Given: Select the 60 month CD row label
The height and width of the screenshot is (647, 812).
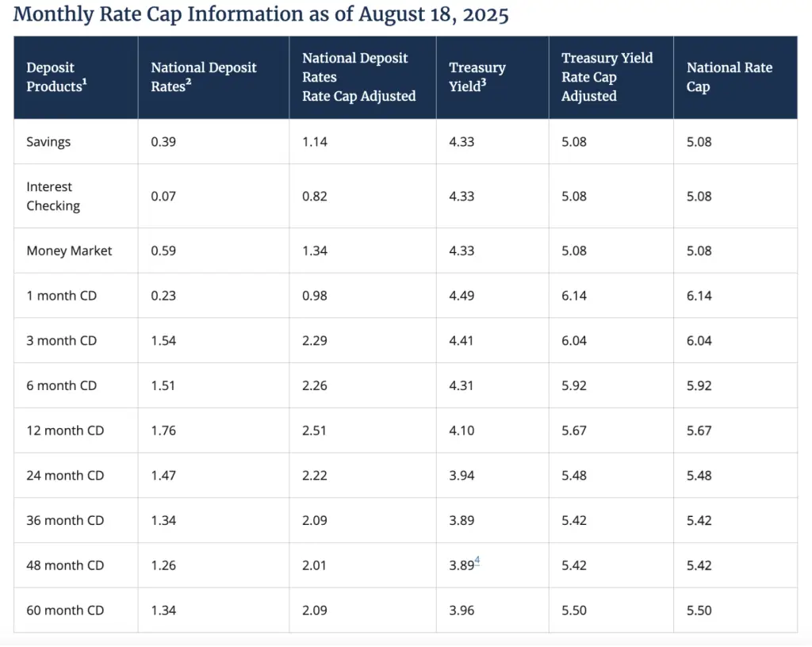Looking at the screenshot, I should pos(65,611).
